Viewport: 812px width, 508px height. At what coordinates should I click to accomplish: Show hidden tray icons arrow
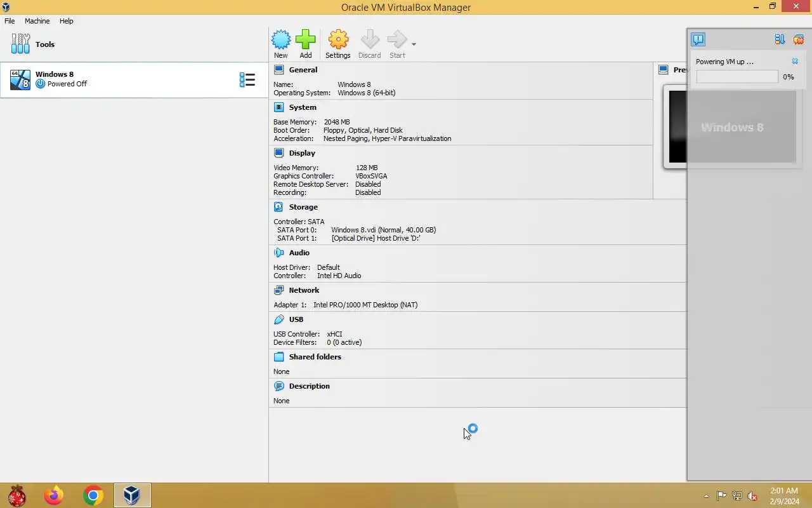coord(706,497)
